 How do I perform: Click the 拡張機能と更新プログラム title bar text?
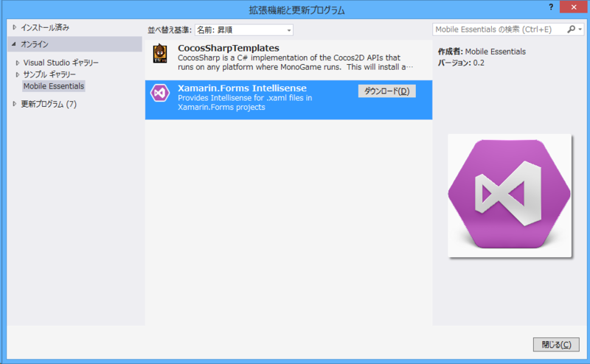point(296,10)
